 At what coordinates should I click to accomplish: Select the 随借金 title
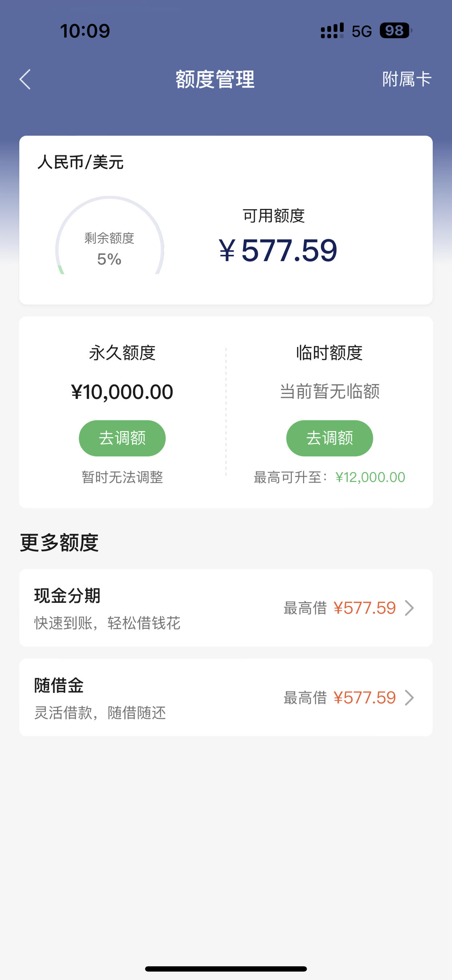pos(59,685)
